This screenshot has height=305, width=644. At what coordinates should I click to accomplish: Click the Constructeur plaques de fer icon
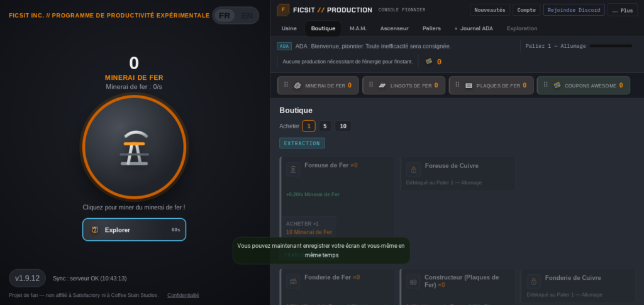[413, 281]
